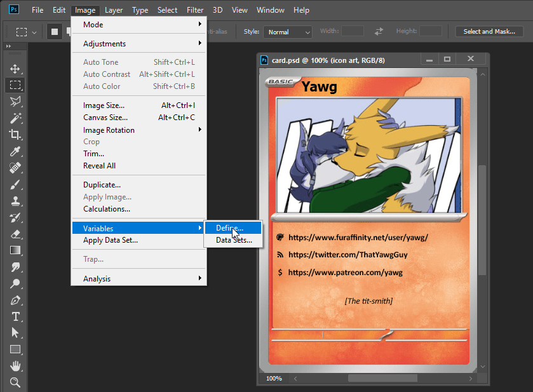533x392 pixels.
Task: Activate the Zoom tool magnifier
Action: point(15,382)
